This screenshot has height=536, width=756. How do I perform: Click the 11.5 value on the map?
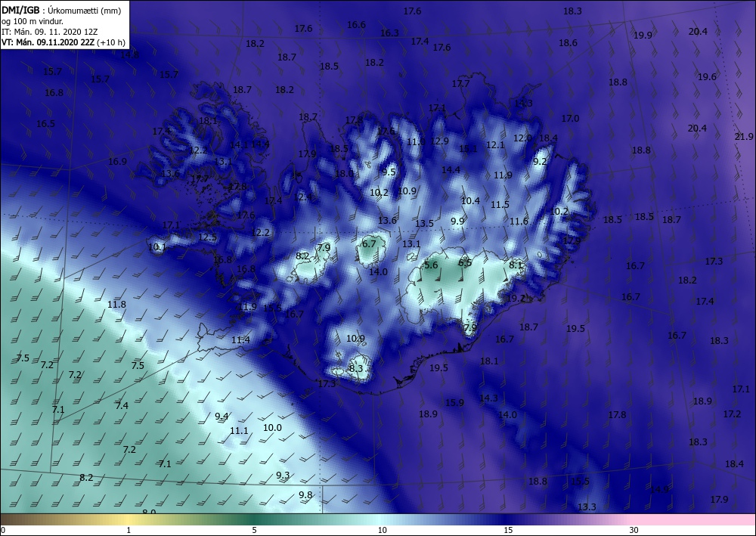[500, 205]
